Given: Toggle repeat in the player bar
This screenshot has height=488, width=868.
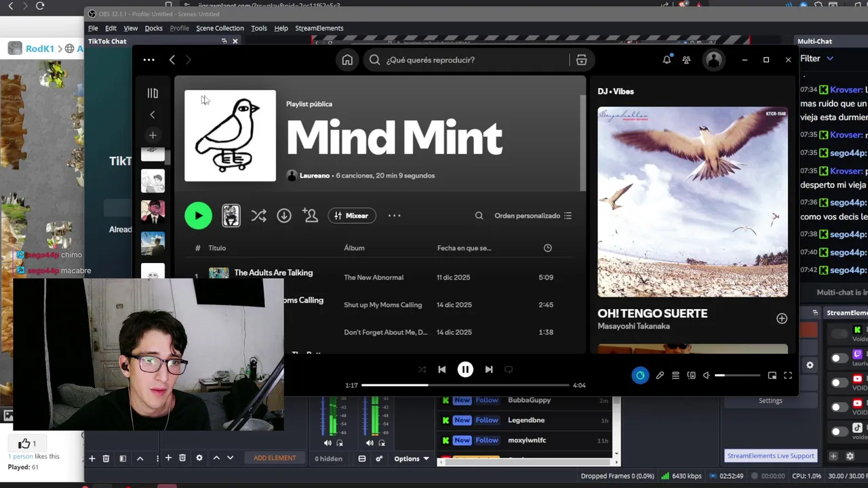Looking at the screenshot, I should tap(509, 369).
